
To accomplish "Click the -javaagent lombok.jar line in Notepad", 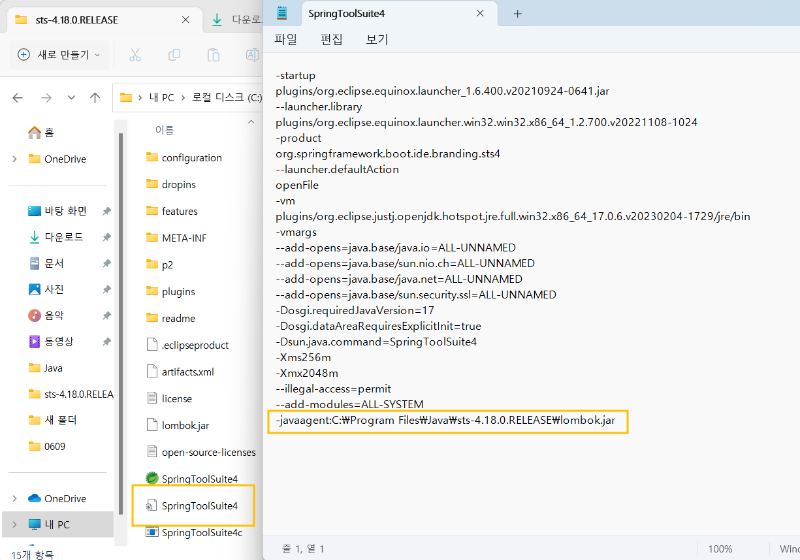I will [x=445, y=420].
